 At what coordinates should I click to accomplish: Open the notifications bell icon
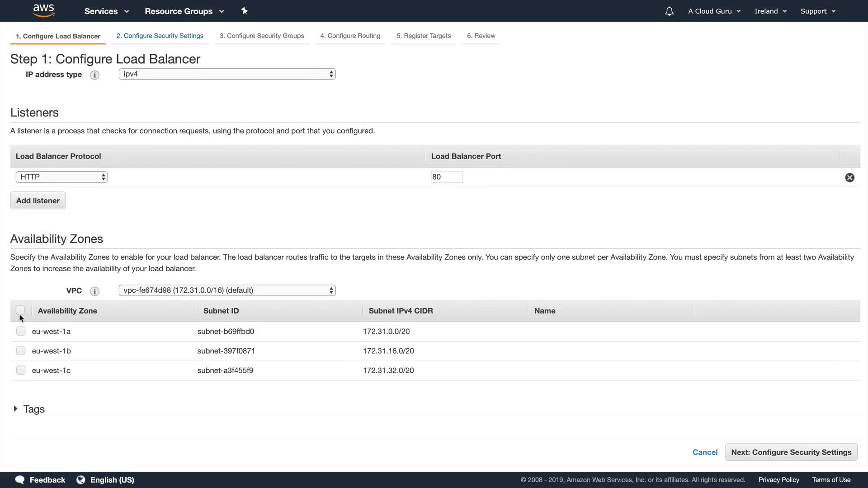pyautogui.click(x=669, y=11)
